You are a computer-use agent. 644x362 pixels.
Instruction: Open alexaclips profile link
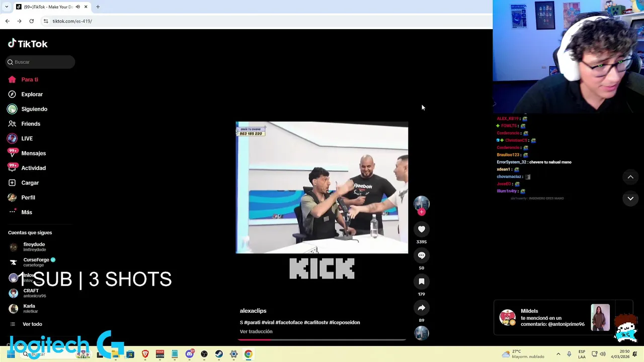pyautogui.click(x=253, y=311)
